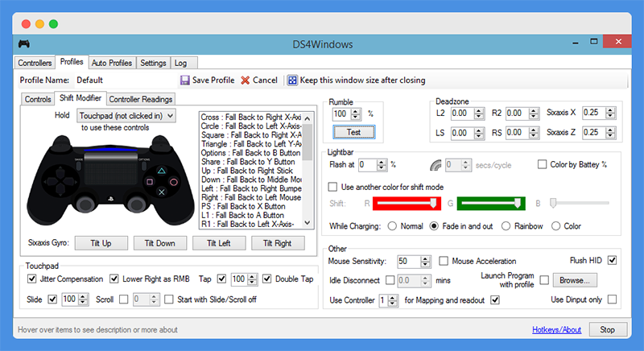Viewport: 644px width, 351px height.
Task: Increase the Rumble percentage spinner
Action: [356, 111]
